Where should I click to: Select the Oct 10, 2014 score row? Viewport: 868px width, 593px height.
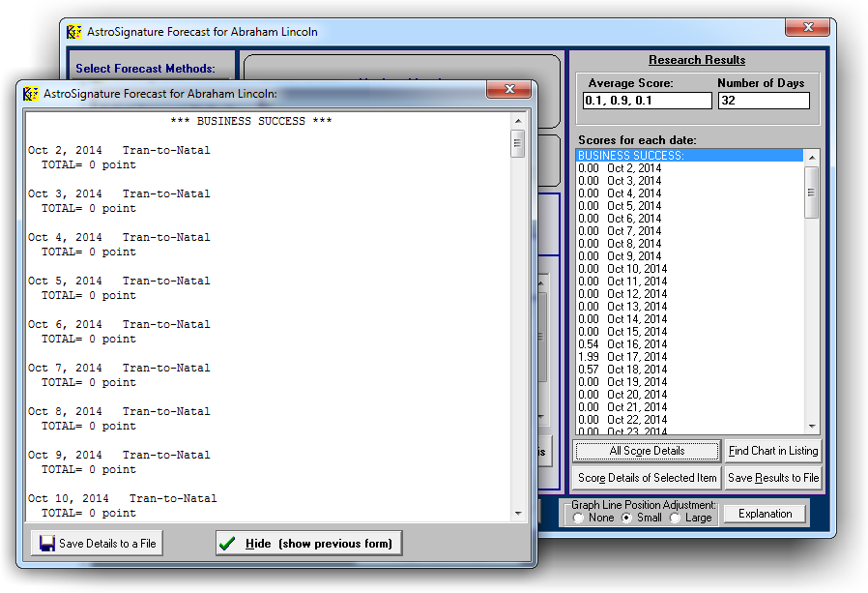pos(690,269)
